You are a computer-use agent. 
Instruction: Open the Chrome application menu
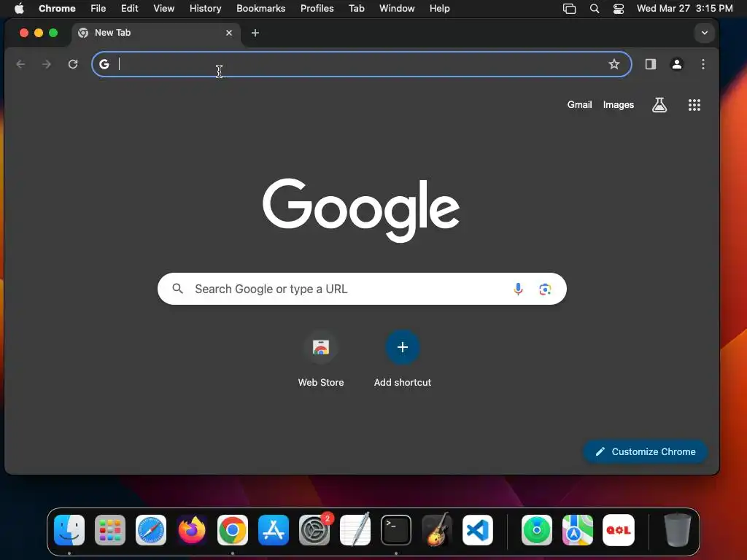tap(57, 8)
